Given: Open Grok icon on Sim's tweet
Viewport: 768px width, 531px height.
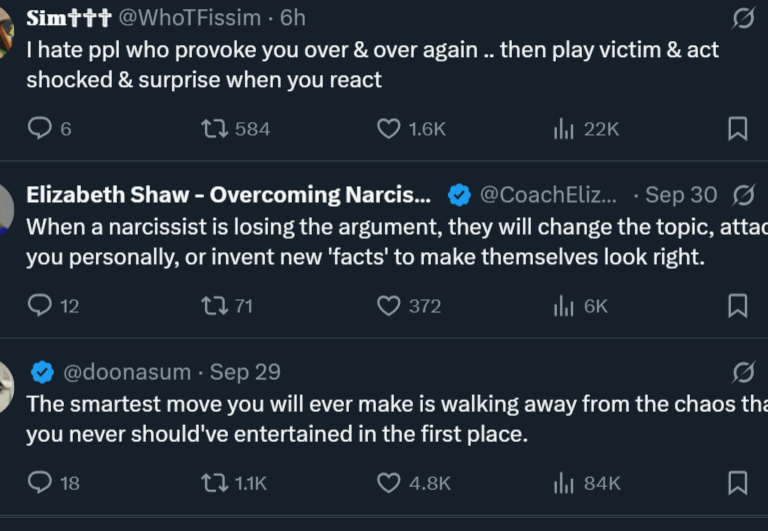Looking at the screenshot, I should [x=743, y=18].
